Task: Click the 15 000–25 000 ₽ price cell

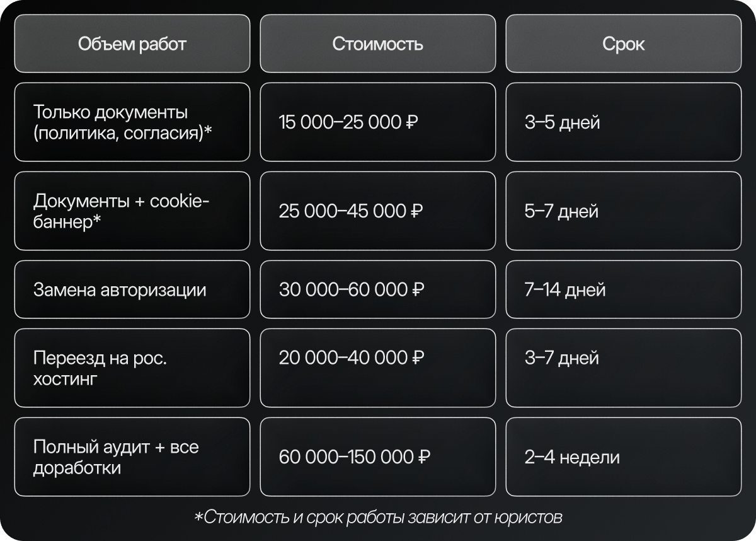Action: [x=378, y=122]
